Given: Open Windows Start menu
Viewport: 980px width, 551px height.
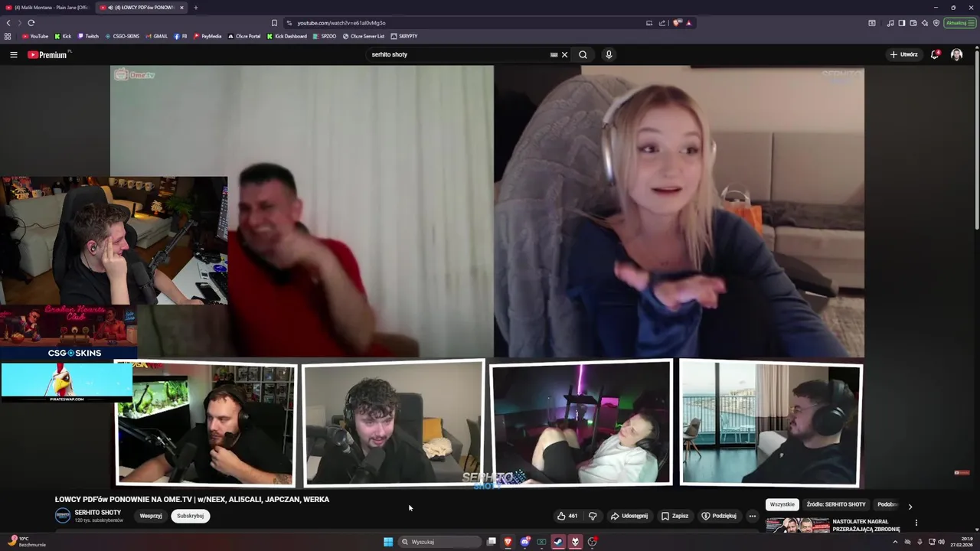Looking at the screenshot, I should (388, 542).
